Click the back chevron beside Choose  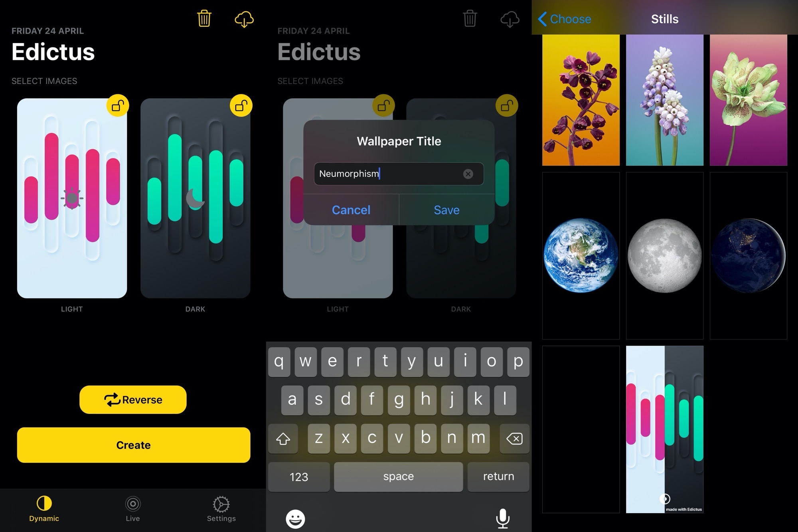pyautogui.click(x=541, y=18)
